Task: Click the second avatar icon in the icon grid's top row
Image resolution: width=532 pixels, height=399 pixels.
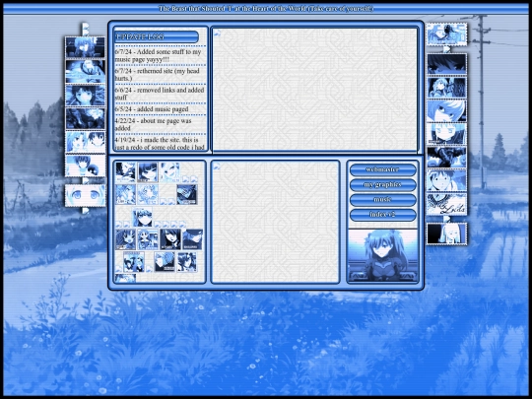Action: click(148, 172)
